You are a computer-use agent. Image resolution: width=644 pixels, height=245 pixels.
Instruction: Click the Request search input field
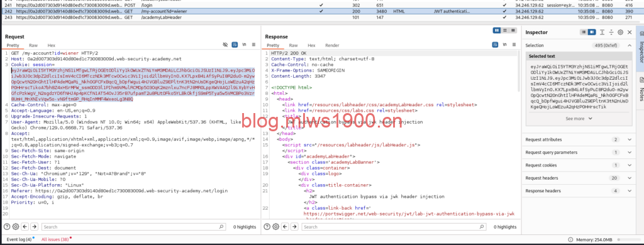click(134, 227)
